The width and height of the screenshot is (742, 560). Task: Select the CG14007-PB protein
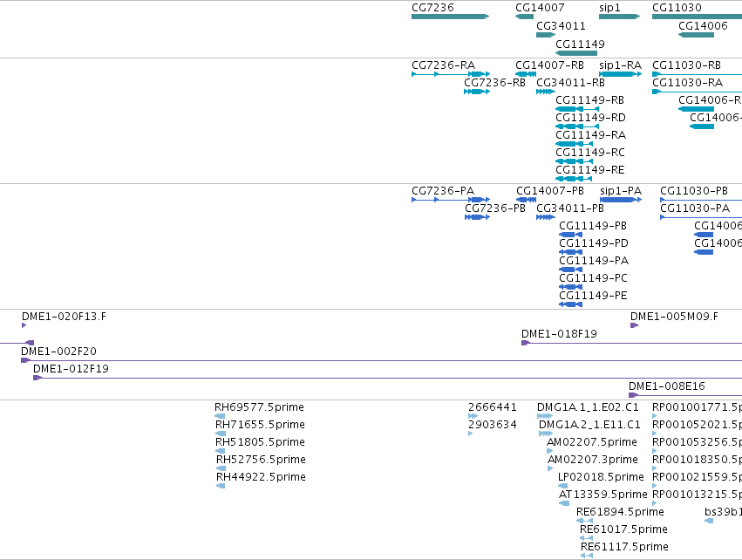pyautogui.click(x=527, y=200)
